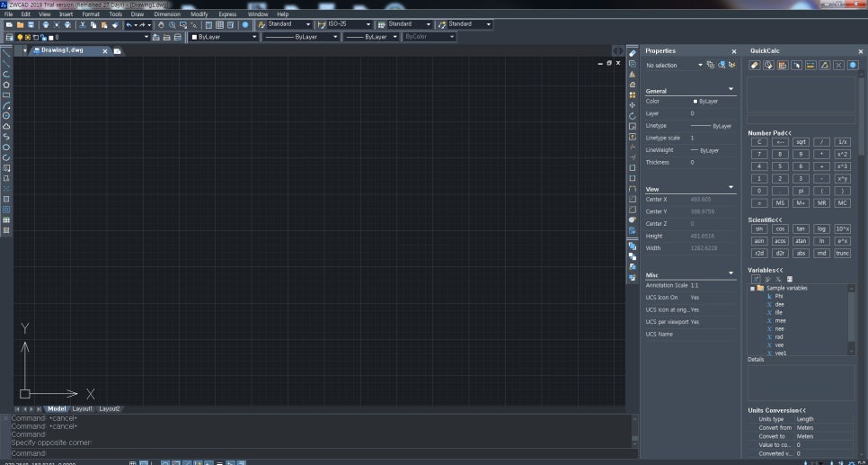Toggle the layer freeze sun icon
This screenshot has height=465, width=868.
[x=28, y=37]
